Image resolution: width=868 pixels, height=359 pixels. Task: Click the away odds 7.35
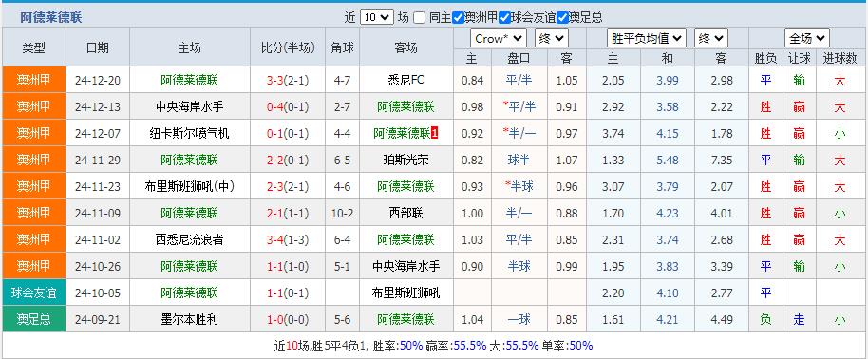722,160
